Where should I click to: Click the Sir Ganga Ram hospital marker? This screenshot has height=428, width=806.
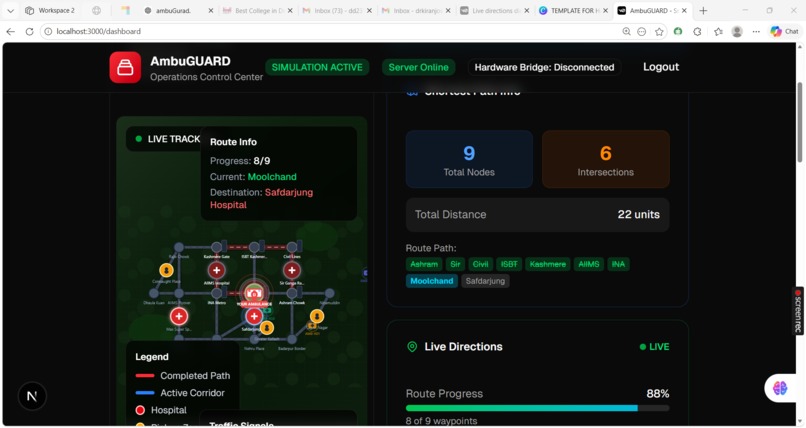pyautogui.click(x=292, y=270)
